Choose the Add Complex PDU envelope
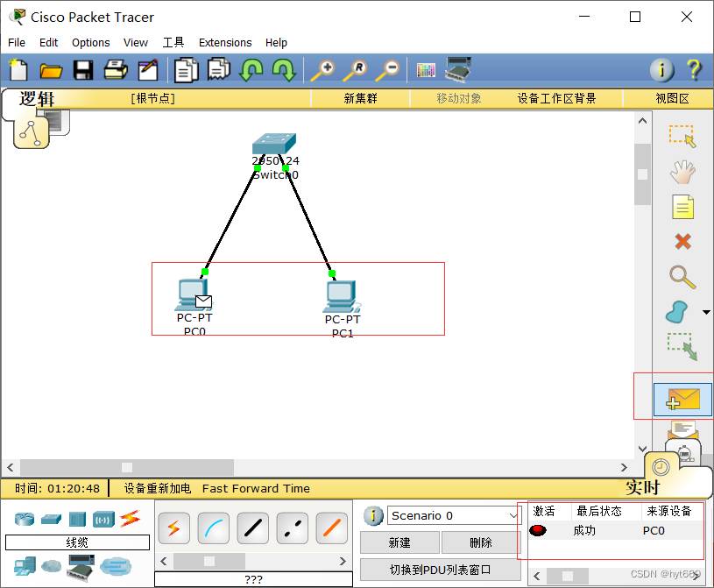The image size is (714, 588). coord(682,430)
